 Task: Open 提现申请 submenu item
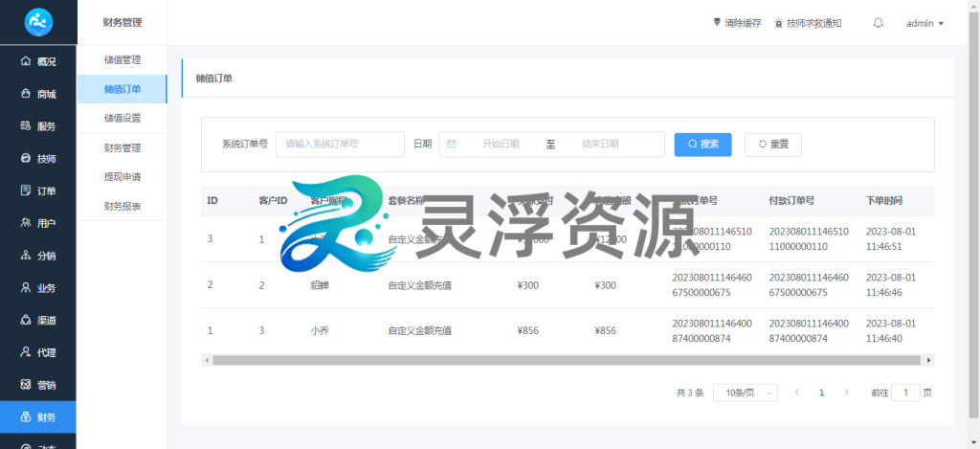click(x=122, y=177)
